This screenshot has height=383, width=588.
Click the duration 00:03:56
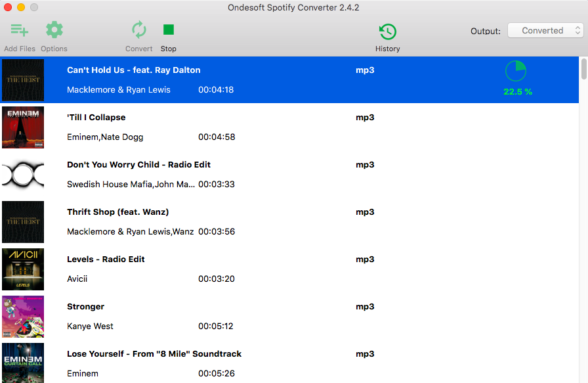217,232
